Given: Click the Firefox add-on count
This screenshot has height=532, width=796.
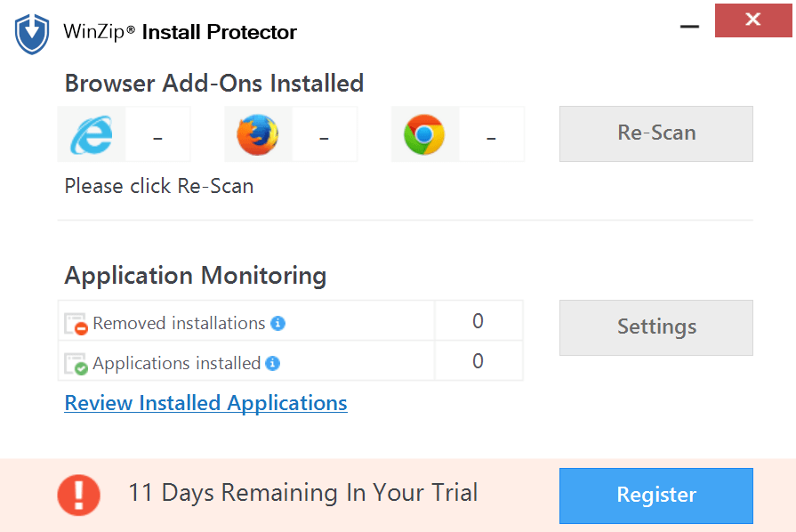Looking at the screenshot, I should [x=325, y=136].
